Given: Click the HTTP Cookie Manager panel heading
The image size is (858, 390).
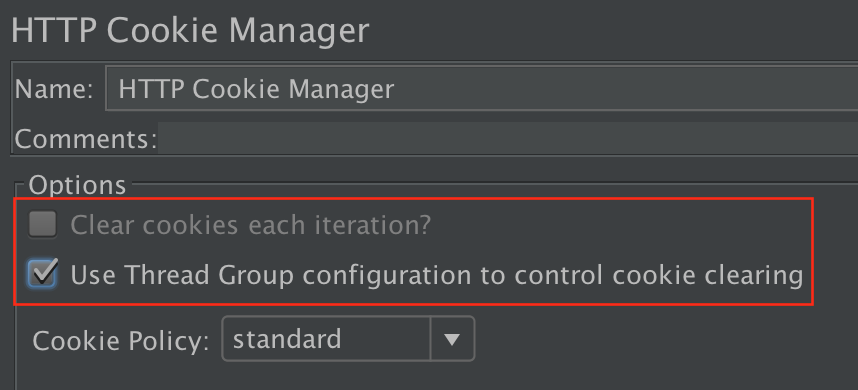Looking at the screenshot, I should (x=190, y=31).
